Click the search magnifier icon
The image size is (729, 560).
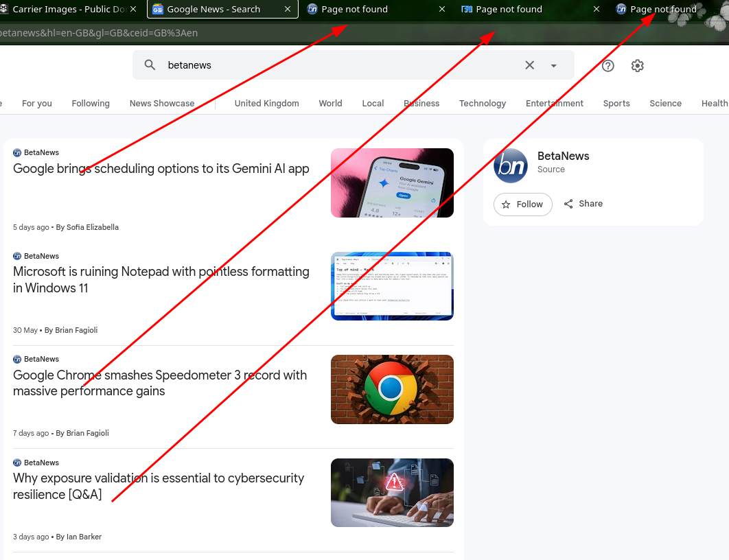pyautogui.click(x=150, y=65)
